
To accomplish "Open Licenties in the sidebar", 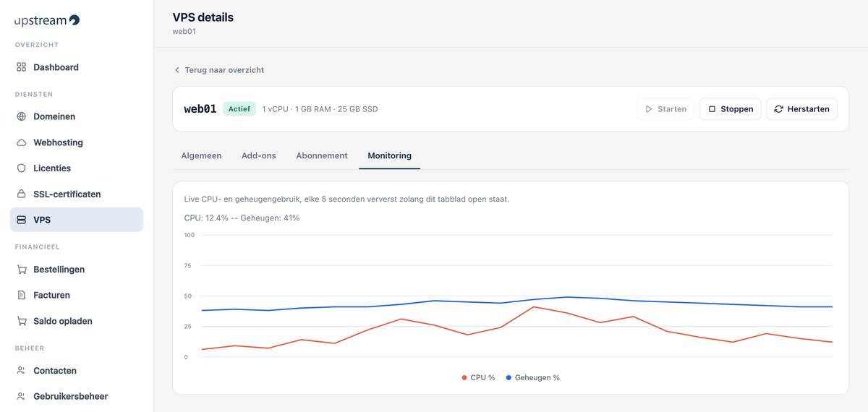I will 77,168.
